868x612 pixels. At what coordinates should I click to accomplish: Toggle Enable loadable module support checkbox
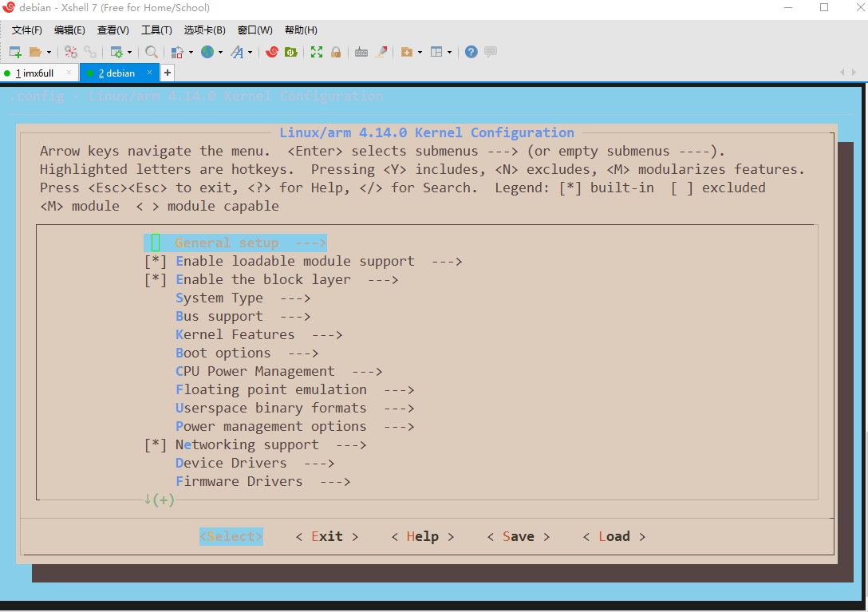[156, 262]
